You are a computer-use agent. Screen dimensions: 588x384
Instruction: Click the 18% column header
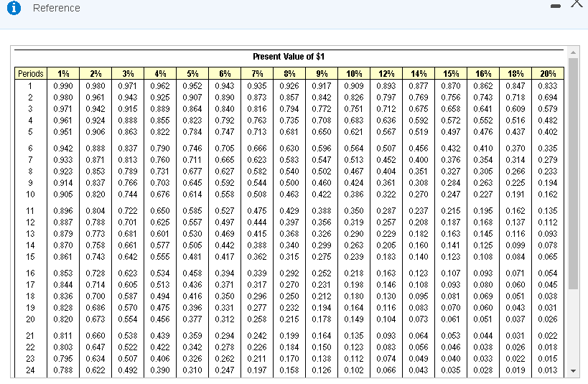click(515, 73)
